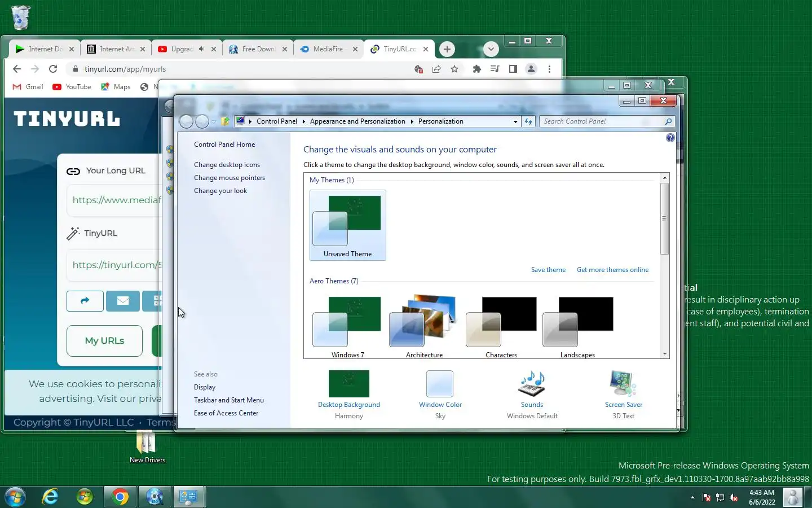Open the Chrome extensions puzzle icon
This screenshot has height=508, width=812.
[477, 69]
